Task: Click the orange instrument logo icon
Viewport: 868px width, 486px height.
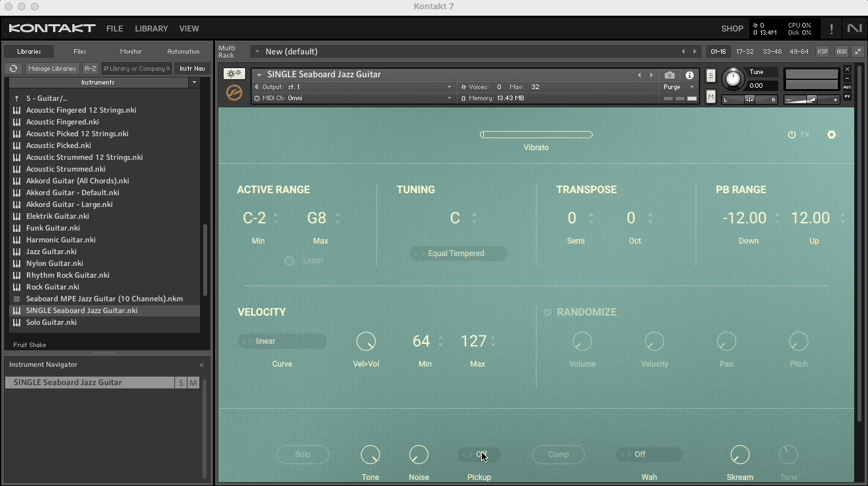Action: [234, 93]
